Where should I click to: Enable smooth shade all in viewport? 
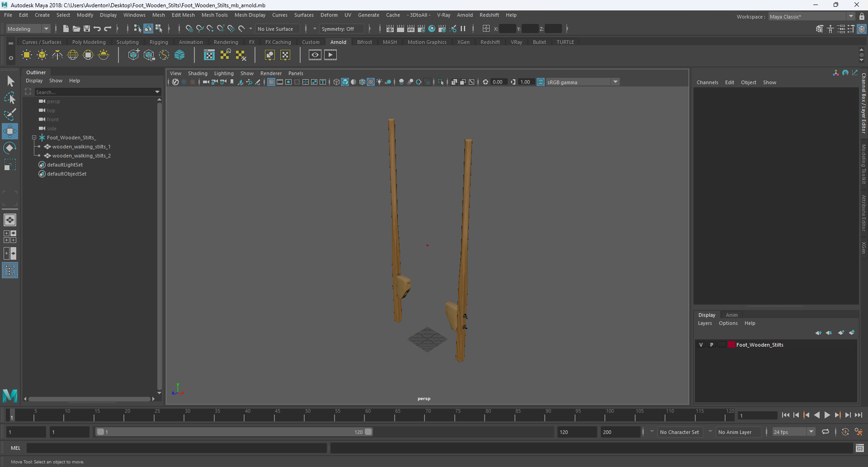coord(345,82)
